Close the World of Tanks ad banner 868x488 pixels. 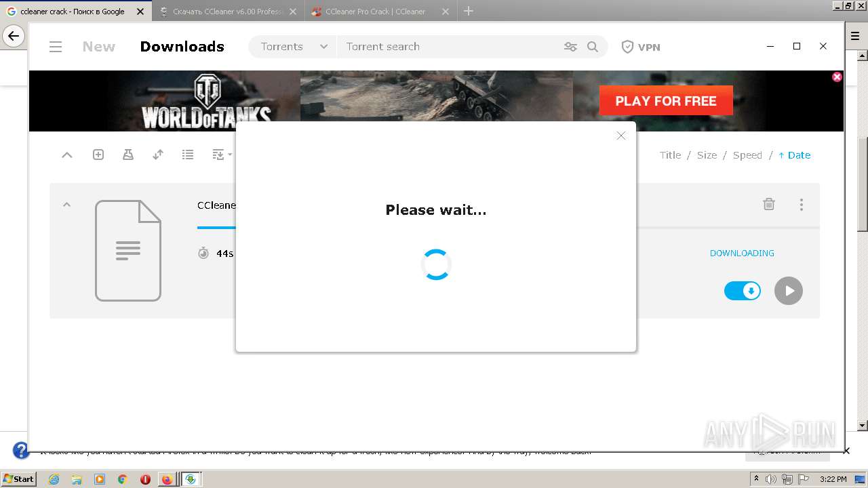pos(837,77)
